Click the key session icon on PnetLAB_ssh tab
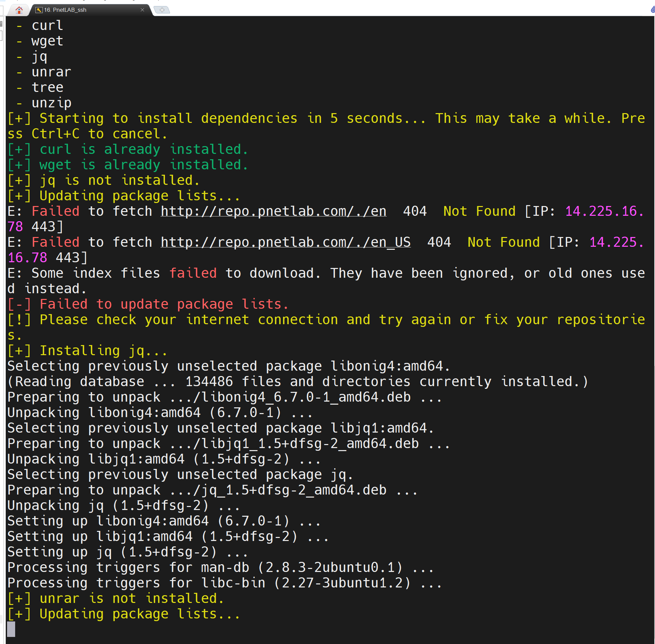Viewport: 655px width, 644px height. [x=39, y=10]
